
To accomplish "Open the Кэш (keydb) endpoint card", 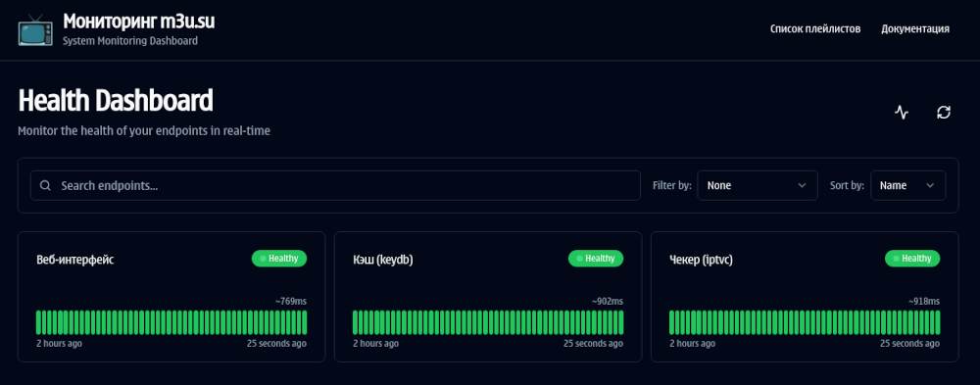I will click(x=488, y=297).
